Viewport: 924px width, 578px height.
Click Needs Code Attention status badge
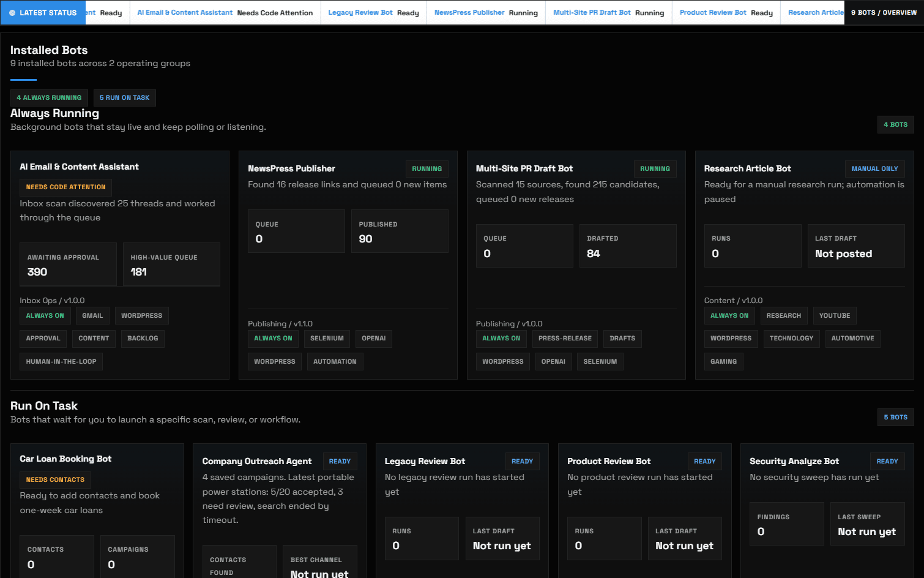point(65,187)
